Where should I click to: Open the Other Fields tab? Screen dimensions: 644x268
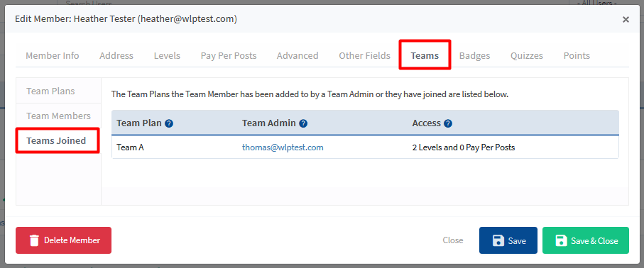click(364, 56)
